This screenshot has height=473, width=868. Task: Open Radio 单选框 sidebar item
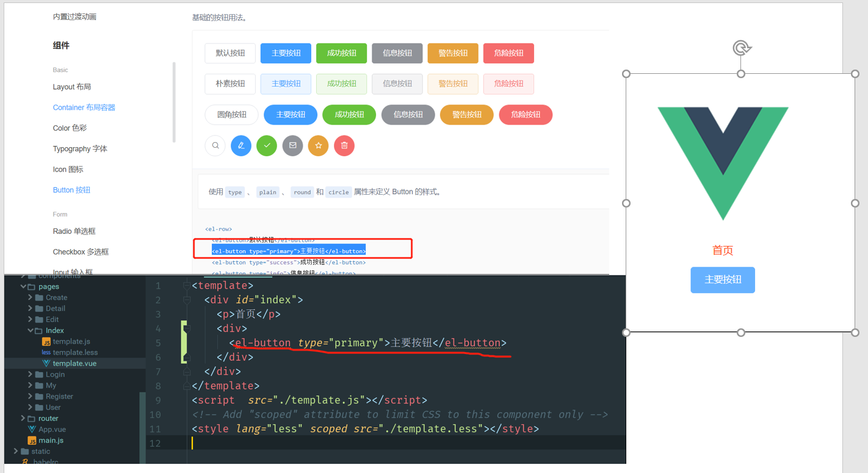(x=74, y=231)
